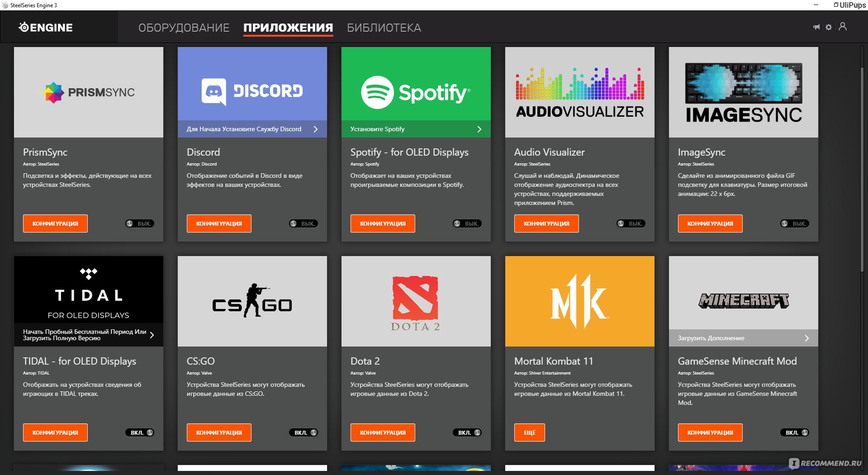Image resolution: width=868 pixels, height=475 pixels.
Task: Turn off the CS:GO toggle
Action: click(x=304, y=432)
